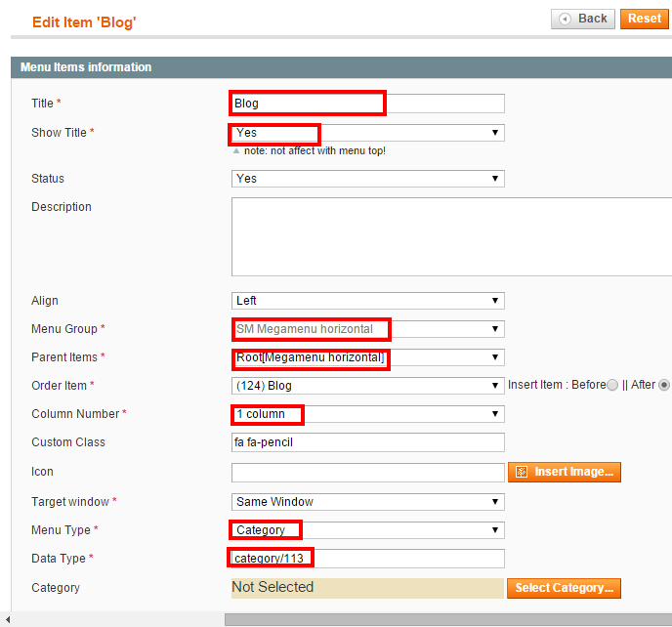Expand the Align dropdown set to Left

point(367,301)
